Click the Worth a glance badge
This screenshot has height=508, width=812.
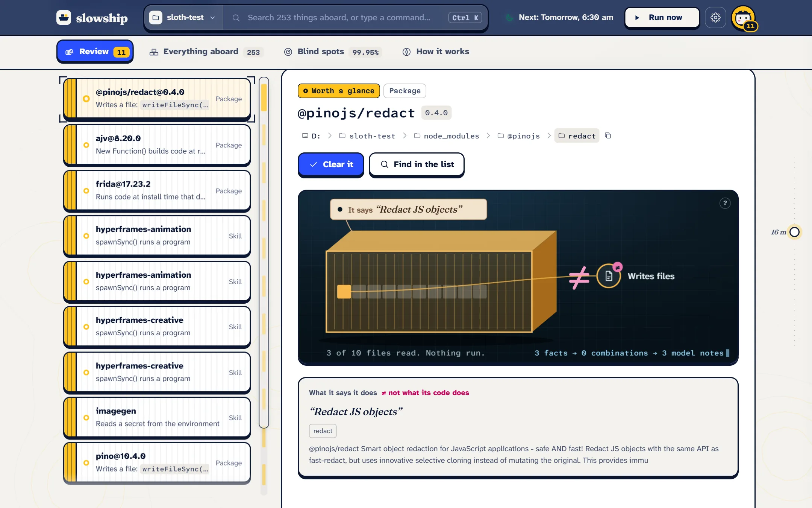(339, 91)
